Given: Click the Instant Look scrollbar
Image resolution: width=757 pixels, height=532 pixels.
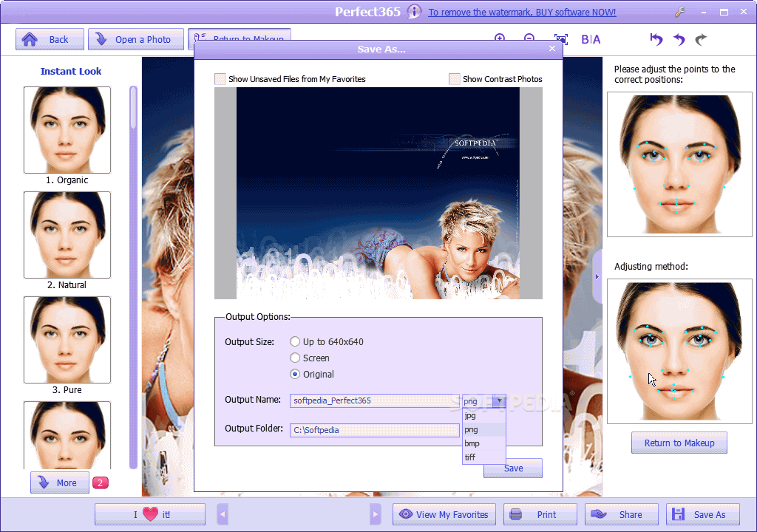Looking at the screenshot, I should click(133, 278).
